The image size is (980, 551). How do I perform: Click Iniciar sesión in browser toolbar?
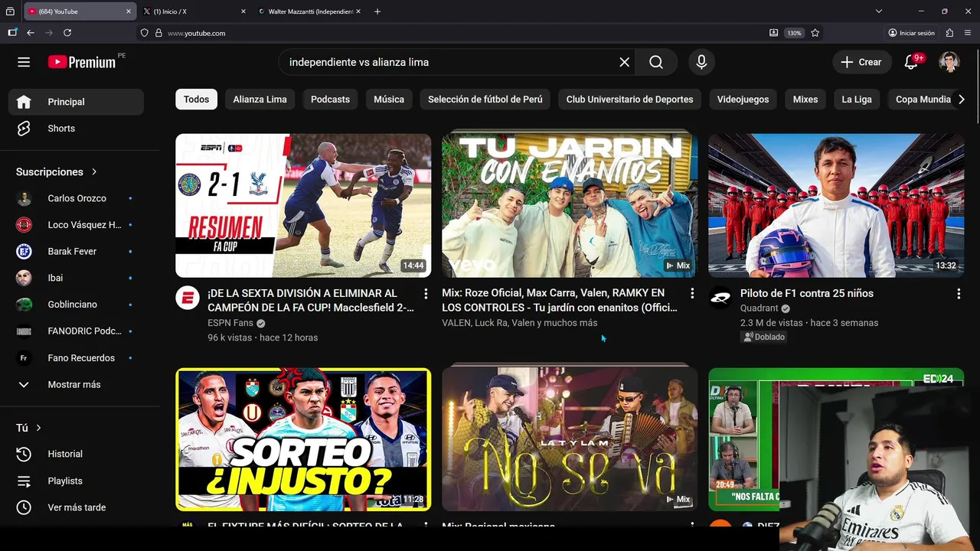point(911,33)
